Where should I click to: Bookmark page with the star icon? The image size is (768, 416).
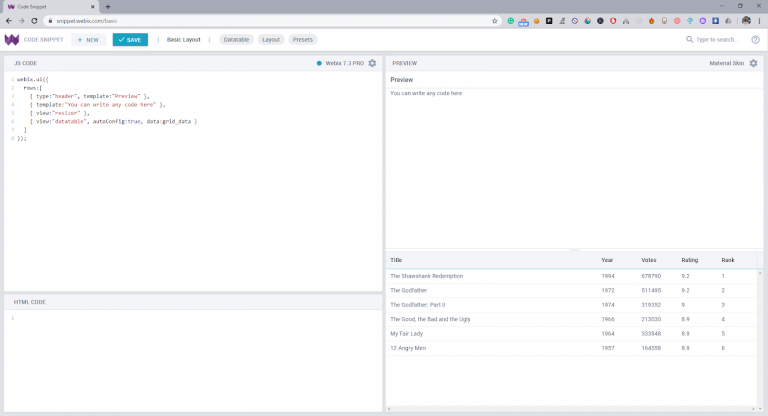(494, 20)
